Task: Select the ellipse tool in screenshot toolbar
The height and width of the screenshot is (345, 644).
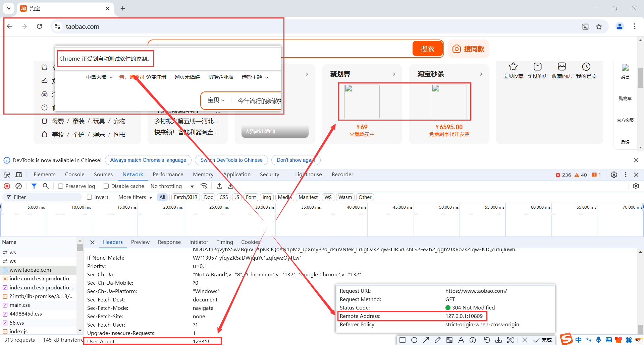Action: (414, 340)
